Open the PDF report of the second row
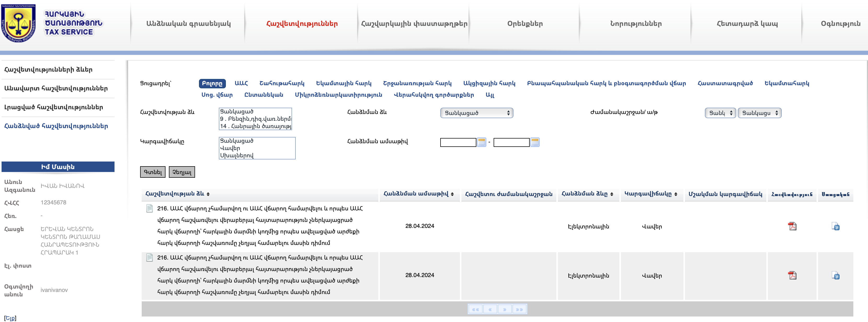The width and height of the screenshot is (868, 322). [792, 275]
